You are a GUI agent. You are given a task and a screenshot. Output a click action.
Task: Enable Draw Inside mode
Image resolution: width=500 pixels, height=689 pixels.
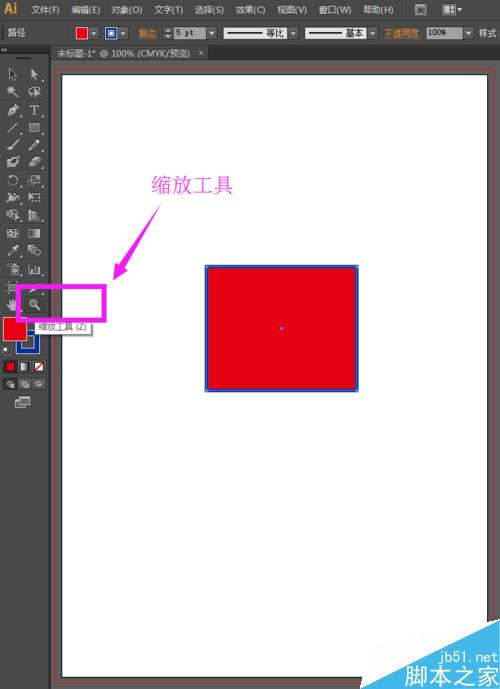[x=39, y=384]
